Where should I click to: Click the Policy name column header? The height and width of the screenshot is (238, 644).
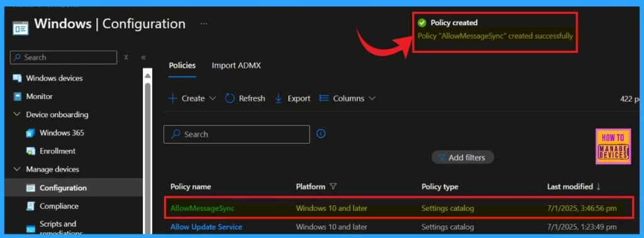click(191, 186)
